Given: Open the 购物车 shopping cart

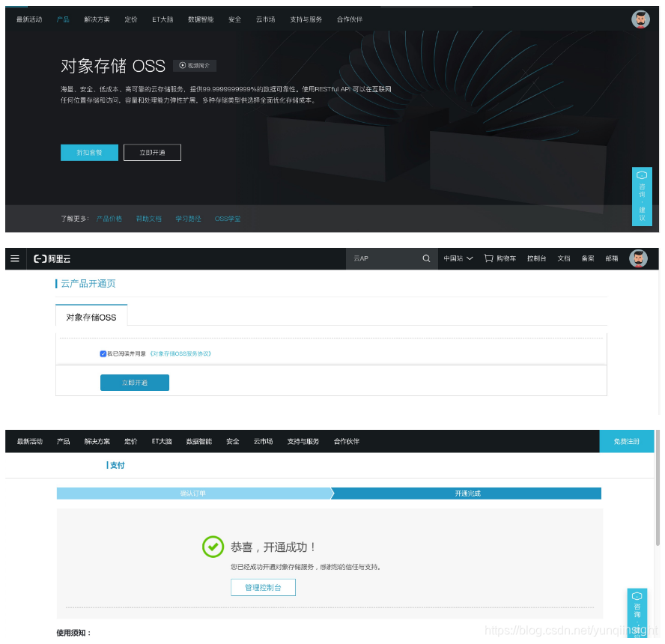Looking at the screenshot, I should click(500, 258).
